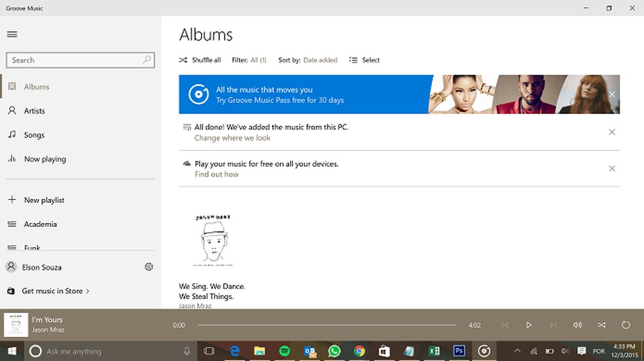Open the Windows Store taskbar icon
The height and width of the screenshot is (361, 644).
384,351
